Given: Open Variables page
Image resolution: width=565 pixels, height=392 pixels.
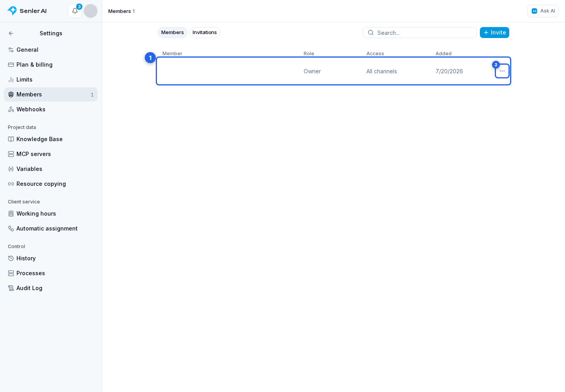Looking at the screenshot, I should [51, 169].
